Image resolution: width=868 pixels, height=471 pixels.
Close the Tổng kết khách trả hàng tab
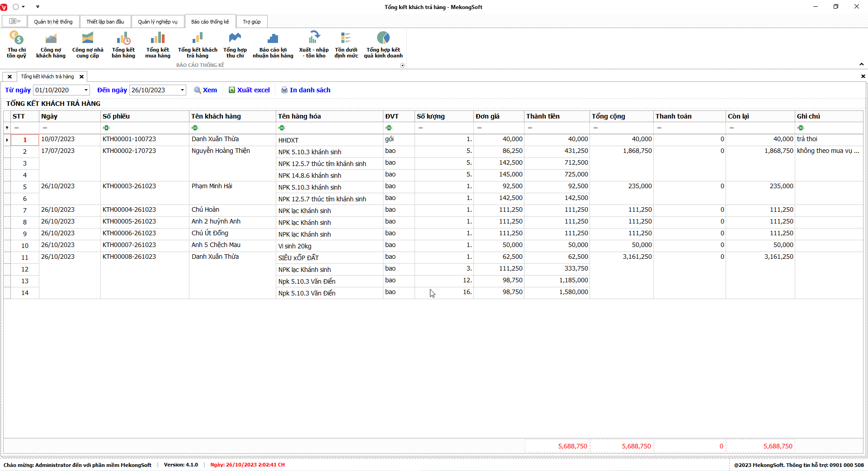tap(82, 77)
